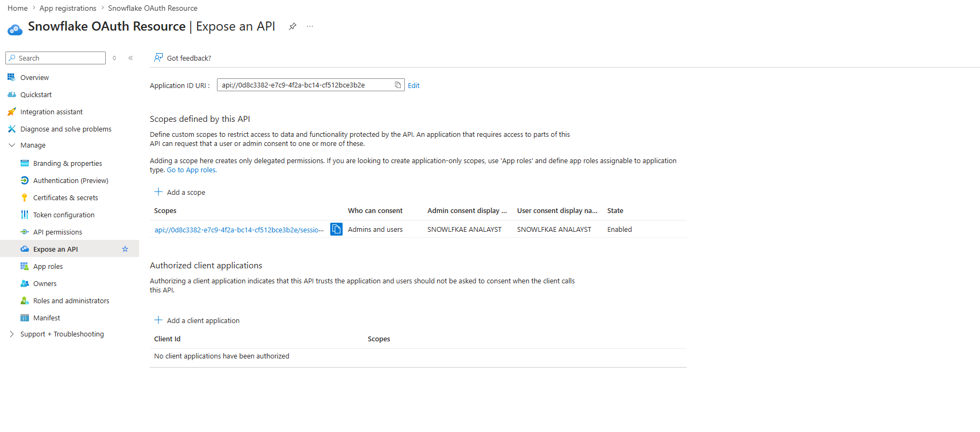Click the Owners people icon
The image size is (980, 432).
(24, 283)
